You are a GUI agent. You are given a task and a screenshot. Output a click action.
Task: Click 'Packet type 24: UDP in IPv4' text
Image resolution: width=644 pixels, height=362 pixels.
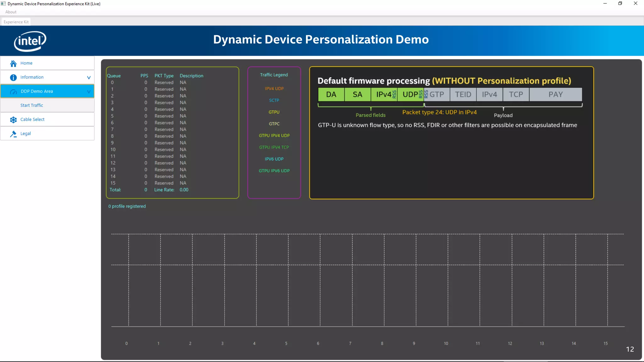tap(439, 112)
